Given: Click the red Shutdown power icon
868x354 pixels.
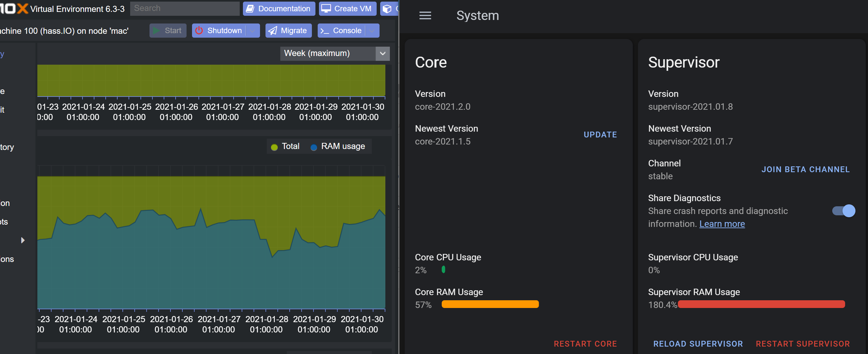Looking at the screenshot, I should tap(199, 31).
